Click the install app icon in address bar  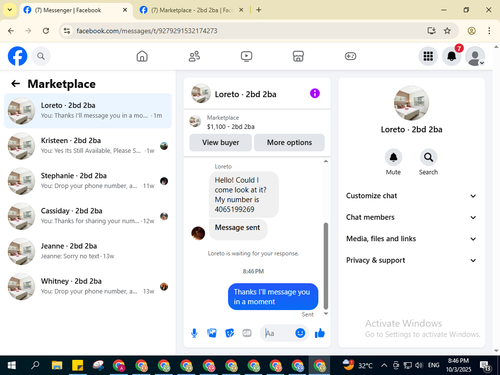pyautogui.click(x=431, y=31)
